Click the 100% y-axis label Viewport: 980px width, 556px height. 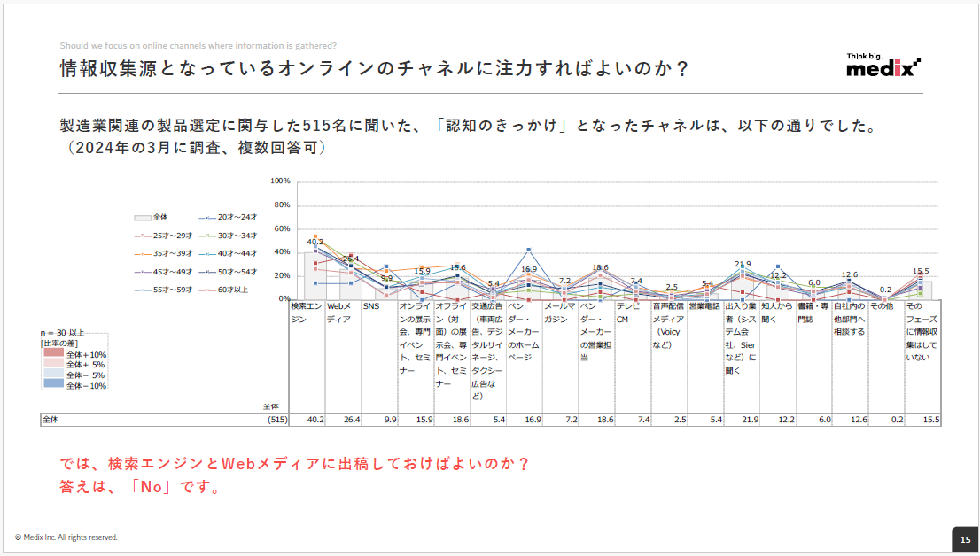(280, 181)
